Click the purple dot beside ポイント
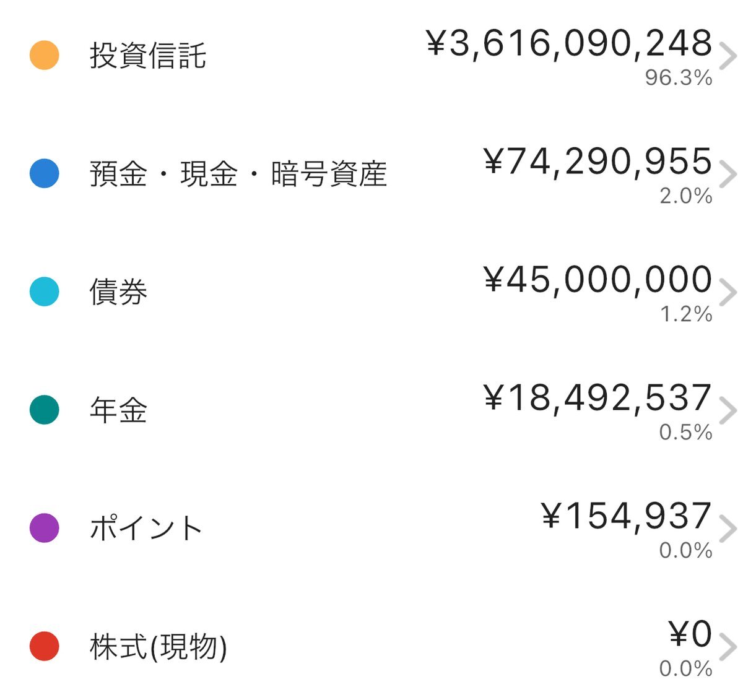Image resolution: width=743 pixels, height=700 pixels. pyautogui.click(x=45, y=528)
